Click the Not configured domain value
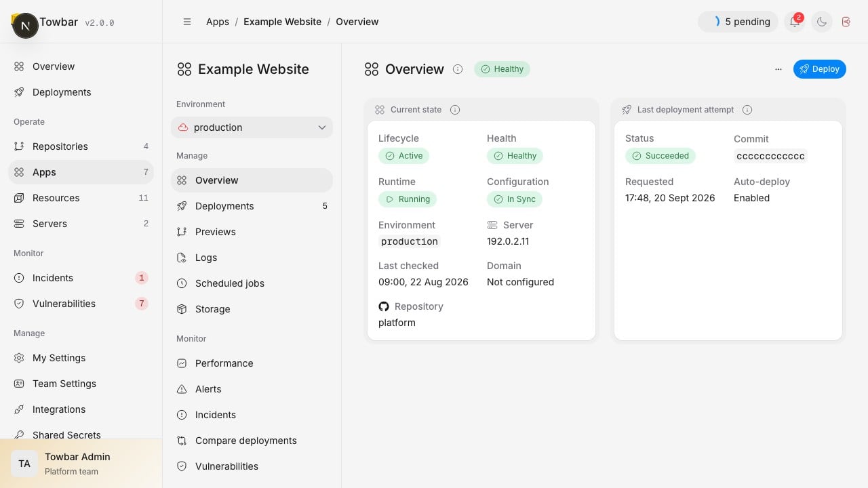The width and height of the screenshot is (868, 488). pyautogui.click(x=520, y=282)
